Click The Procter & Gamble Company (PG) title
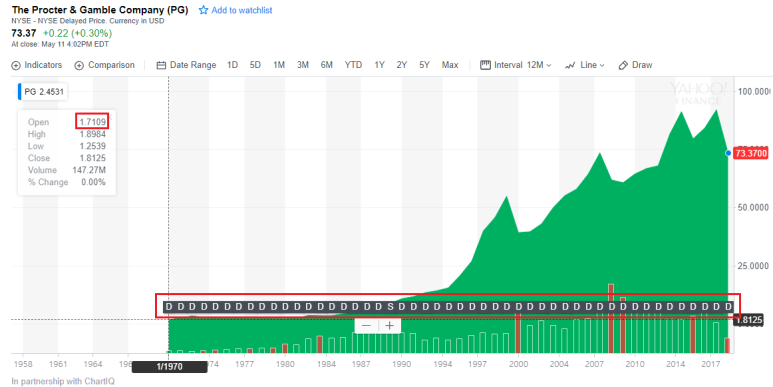 click(100, 10)
